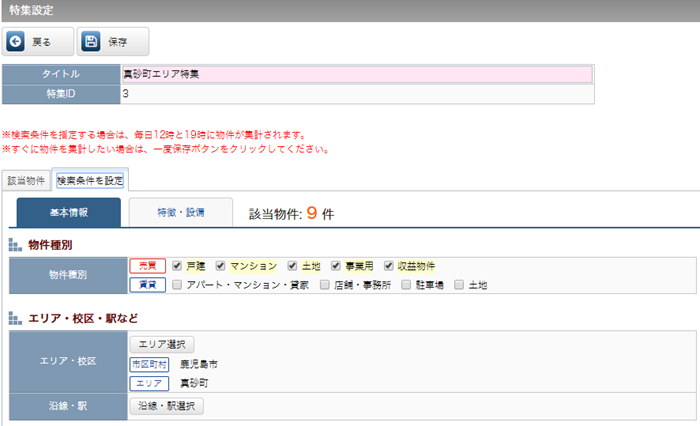Uncheck the 戸建 checkbox
The height and width of the screenshot is (426, 700).
pos(177,266)
